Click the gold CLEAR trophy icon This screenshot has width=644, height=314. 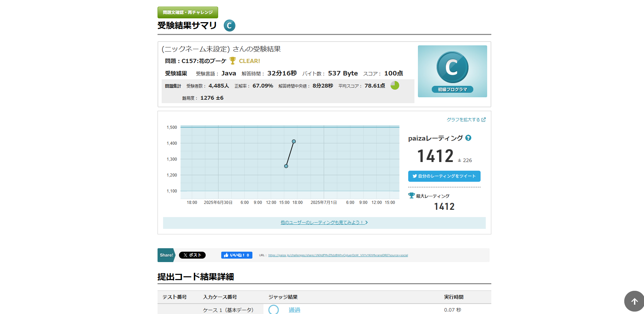point(233,61)
